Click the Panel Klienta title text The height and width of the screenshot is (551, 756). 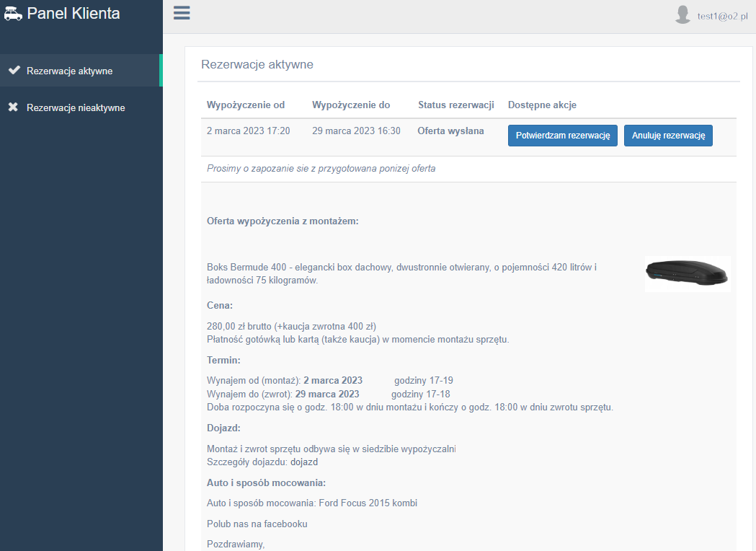74,14
